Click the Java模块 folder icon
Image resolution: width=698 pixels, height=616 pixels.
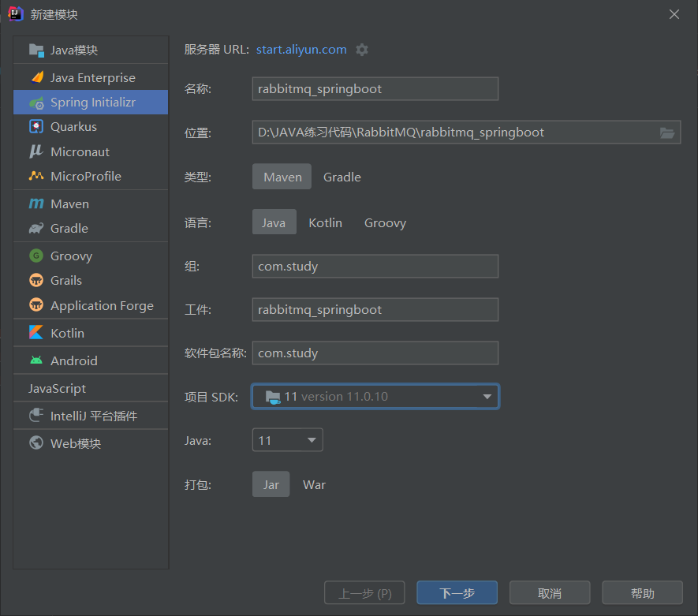point(36,50)
